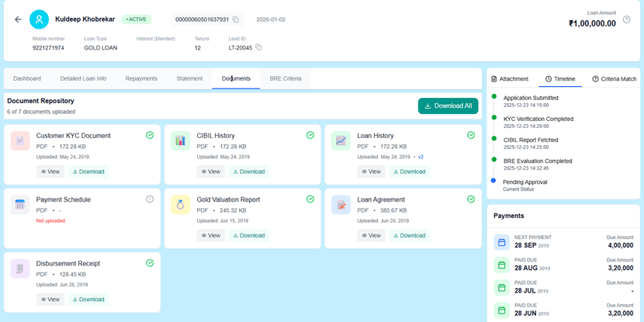Copy the loan account number
The image size is (644, 322).
pos(236,19)
